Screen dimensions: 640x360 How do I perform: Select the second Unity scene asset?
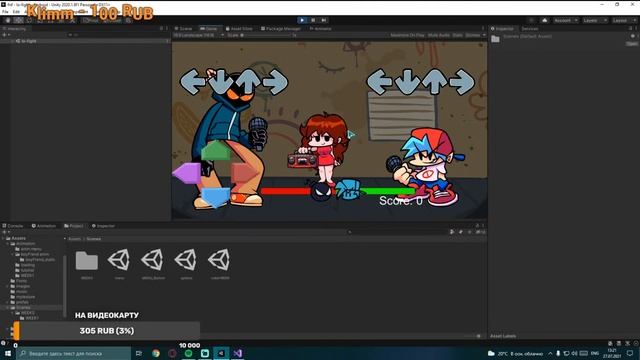[x=153, y=260]
